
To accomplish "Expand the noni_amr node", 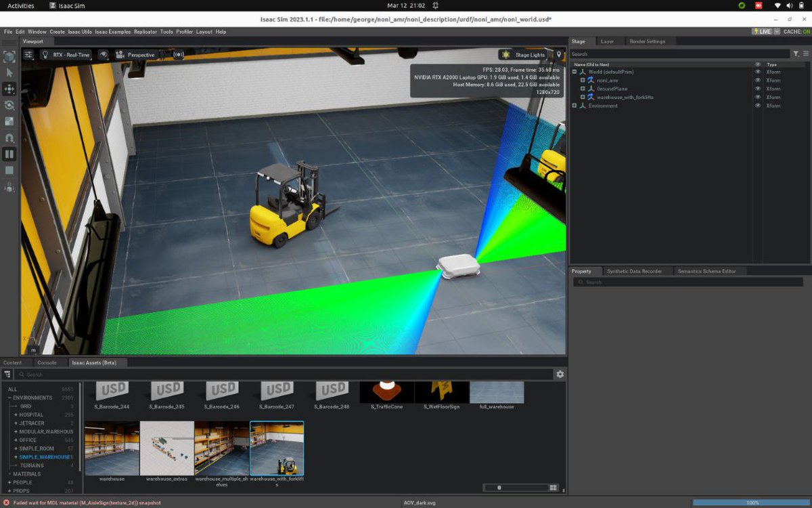I will pyautogui.click(x=583, y=80).
